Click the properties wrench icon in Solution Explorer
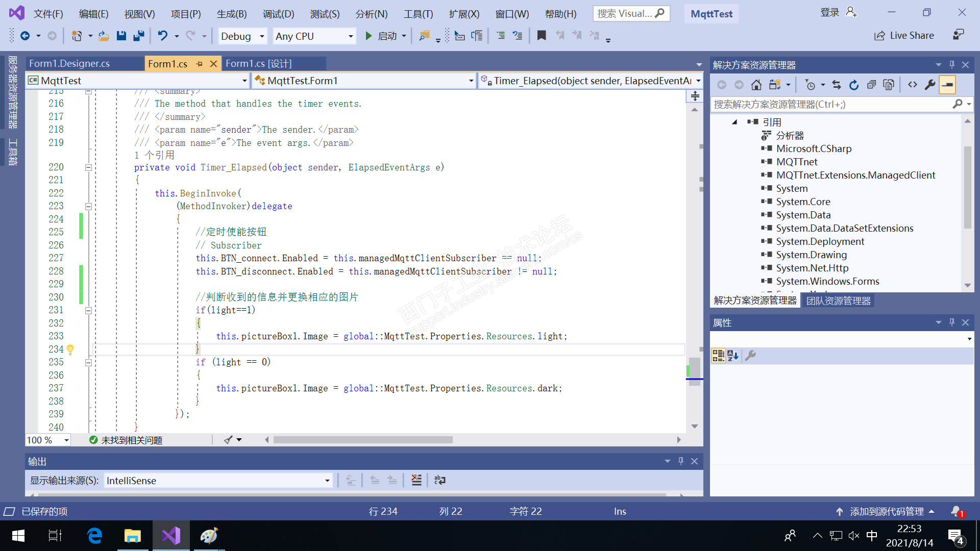Screen dimensions: 980x551 pyautogui.click(x=930, y=85)
